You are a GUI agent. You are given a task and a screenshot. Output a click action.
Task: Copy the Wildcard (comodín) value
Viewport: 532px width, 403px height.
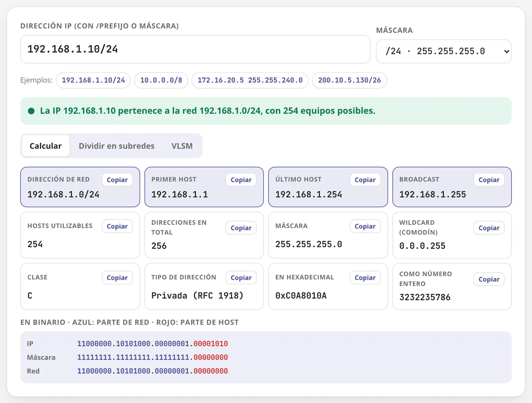[x=489, y=228]
